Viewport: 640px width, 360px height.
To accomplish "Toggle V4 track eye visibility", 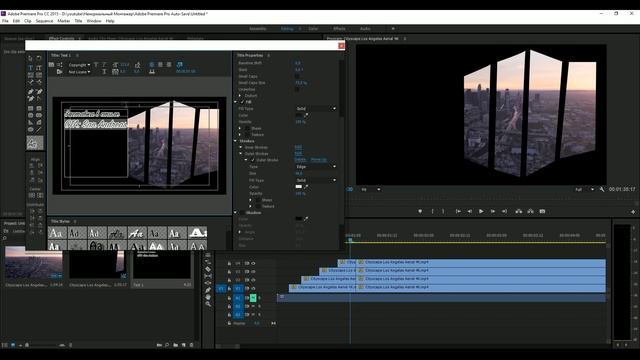I will 253,264.
